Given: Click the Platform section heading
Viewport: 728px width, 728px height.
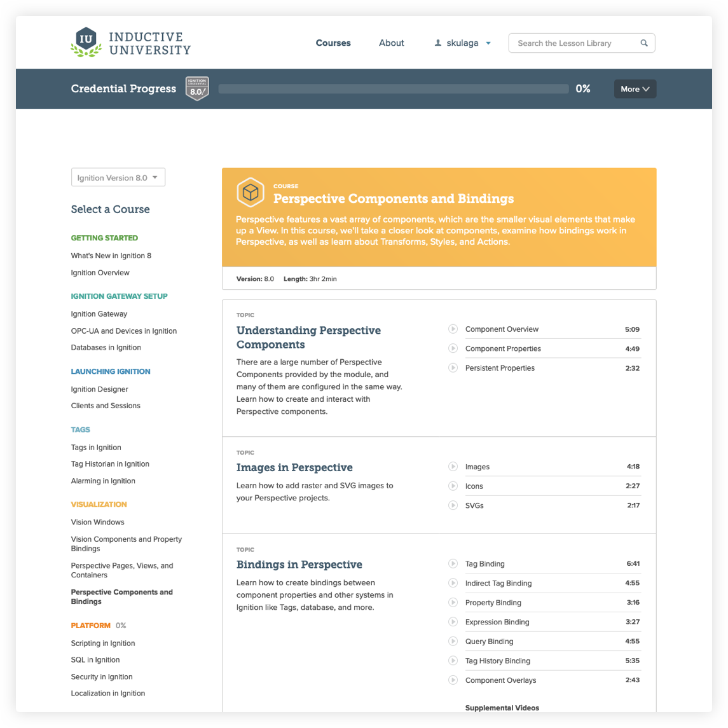Looking at the screenshot, I should point(90,626).
